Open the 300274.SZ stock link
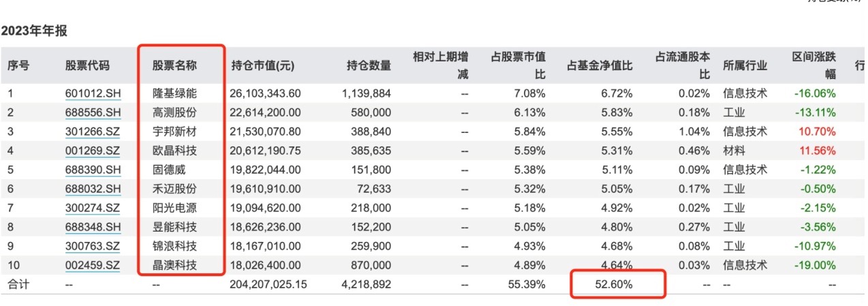868x306 pixels. coord(93,207)
